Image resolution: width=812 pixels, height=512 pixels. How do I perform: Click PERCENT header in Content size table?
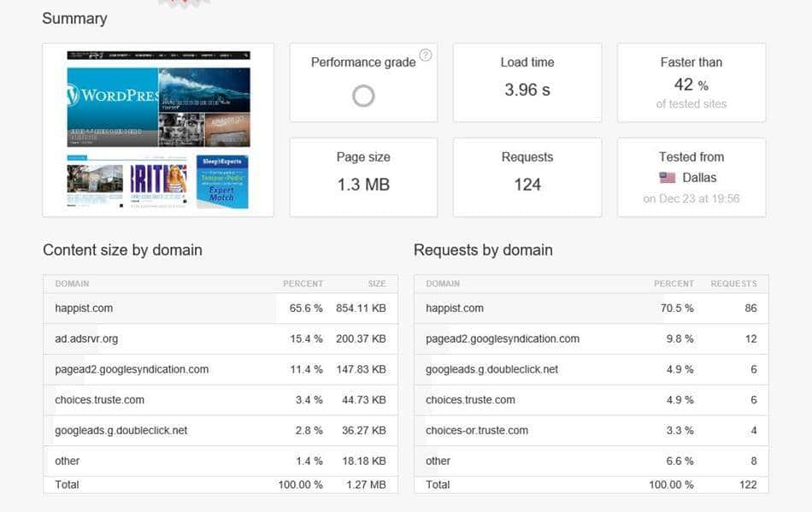303,284
